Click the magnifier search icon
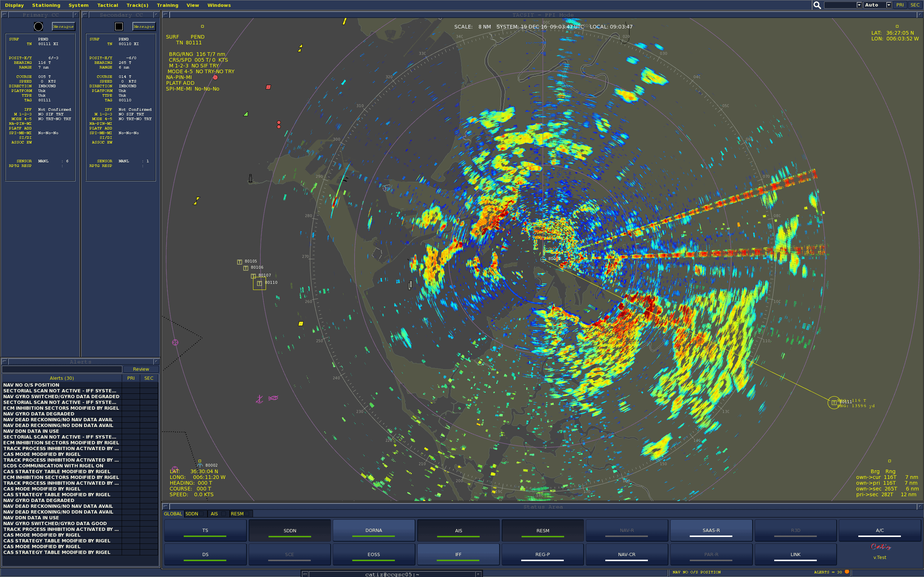924x577 pixels. click(817, 5)
